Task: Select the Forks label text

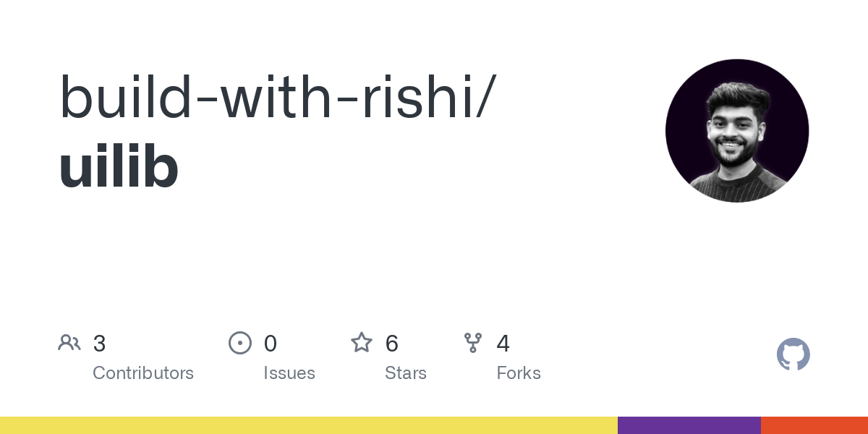Action: [x=519, y=373]
